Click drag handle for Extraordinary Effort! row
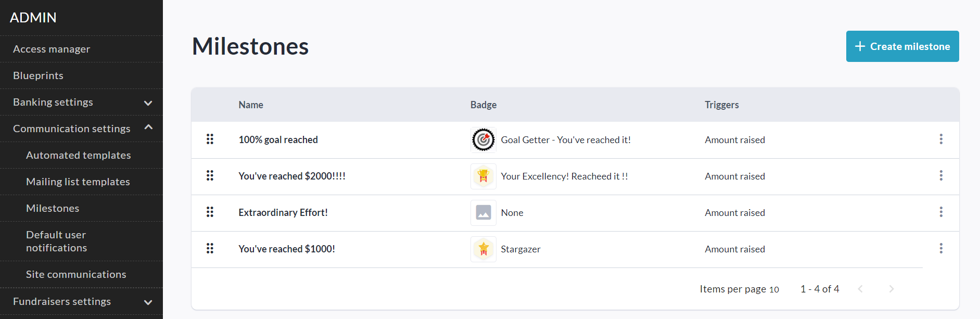The height and width of the screenshot is (319, 980). [x=210, y=212]
